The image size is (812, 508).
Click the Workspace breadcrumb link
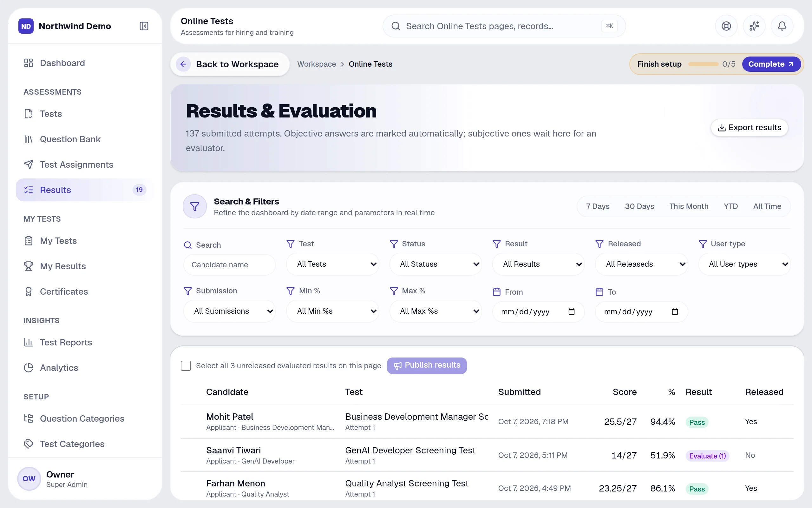[x=317, y=64]
